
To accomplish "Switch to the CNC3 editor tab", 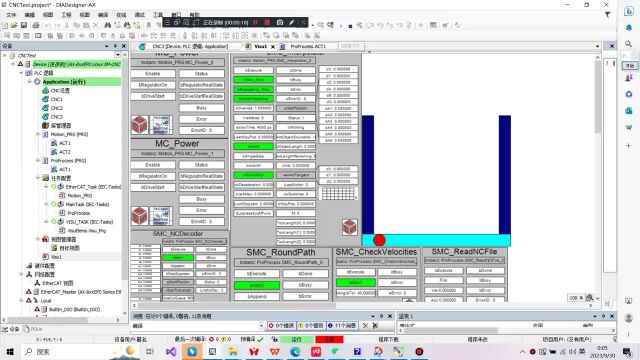I will click(x=190, y=47).
